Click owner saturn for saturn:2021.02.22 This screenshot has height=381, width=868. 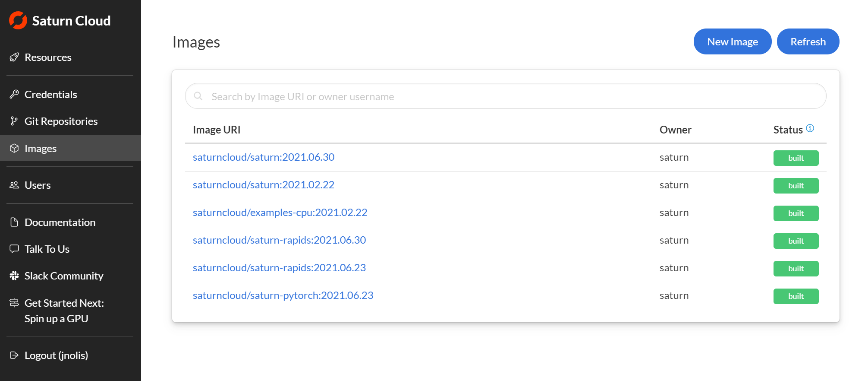674,185
